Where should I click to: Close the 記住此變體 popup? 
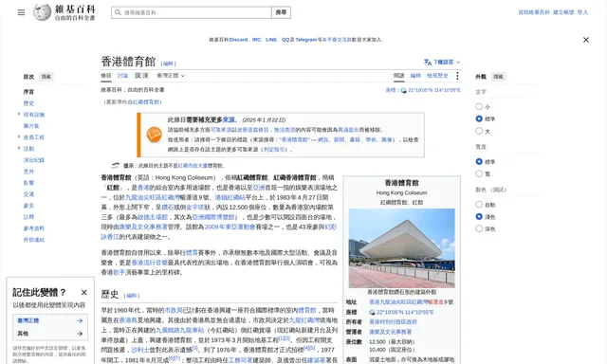[x=84, y=293]
